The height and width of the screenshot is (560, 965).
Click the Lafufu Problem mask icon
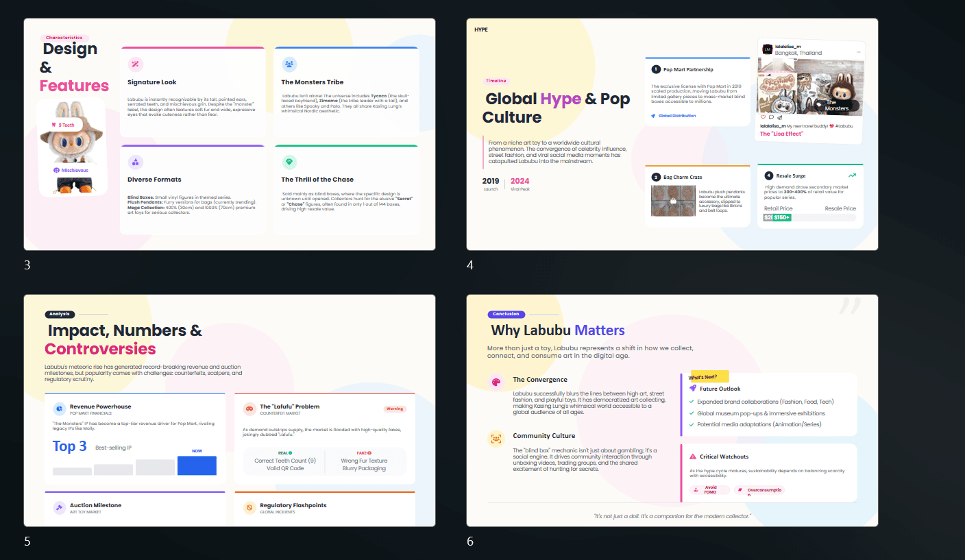click(x=249, y=409)
